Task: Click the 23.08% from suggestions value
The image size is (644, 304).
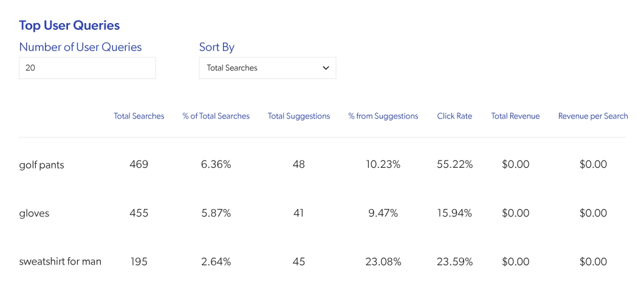Action: coord(383,262)
